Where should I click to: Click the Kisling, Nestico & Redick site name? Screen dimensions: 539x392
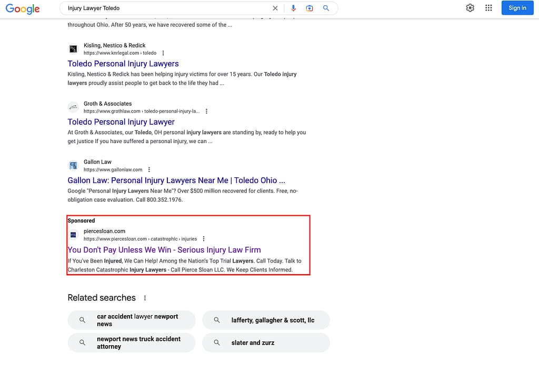(114, 45)
